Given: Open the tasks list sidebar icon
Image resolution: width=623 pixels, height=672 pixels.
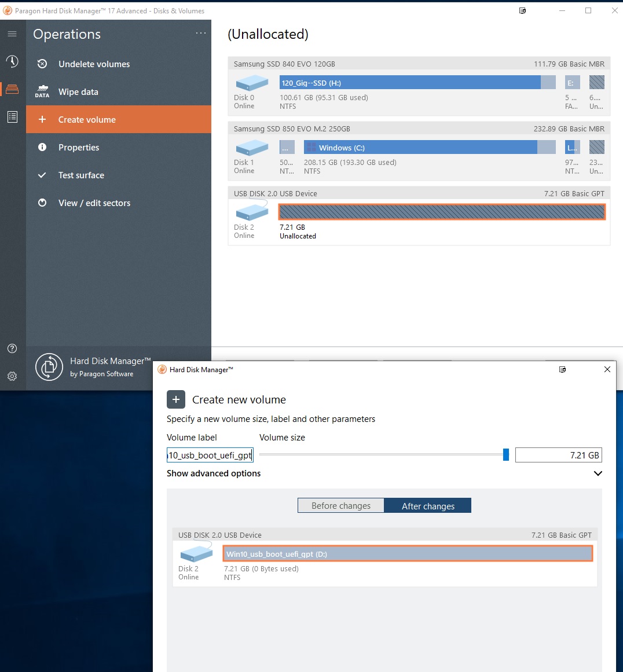Looking at the screenshot, I should 12,116.
